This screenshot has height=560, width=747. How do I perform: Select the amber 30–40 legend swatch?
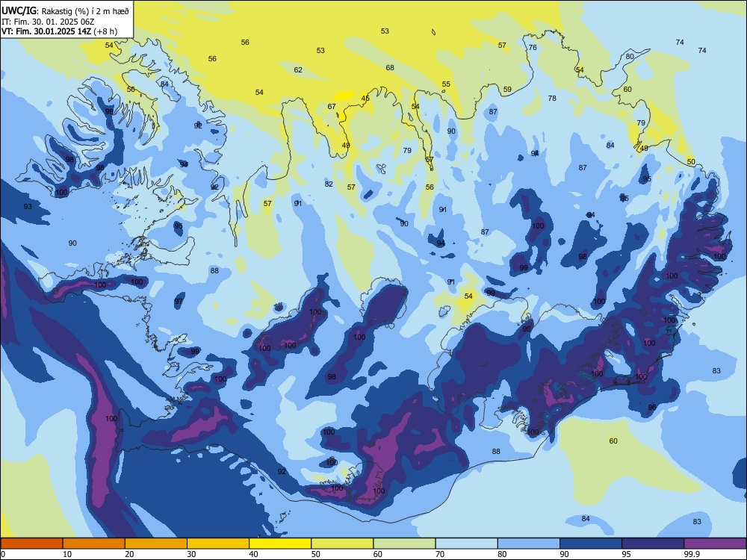[x=218, y=544]
